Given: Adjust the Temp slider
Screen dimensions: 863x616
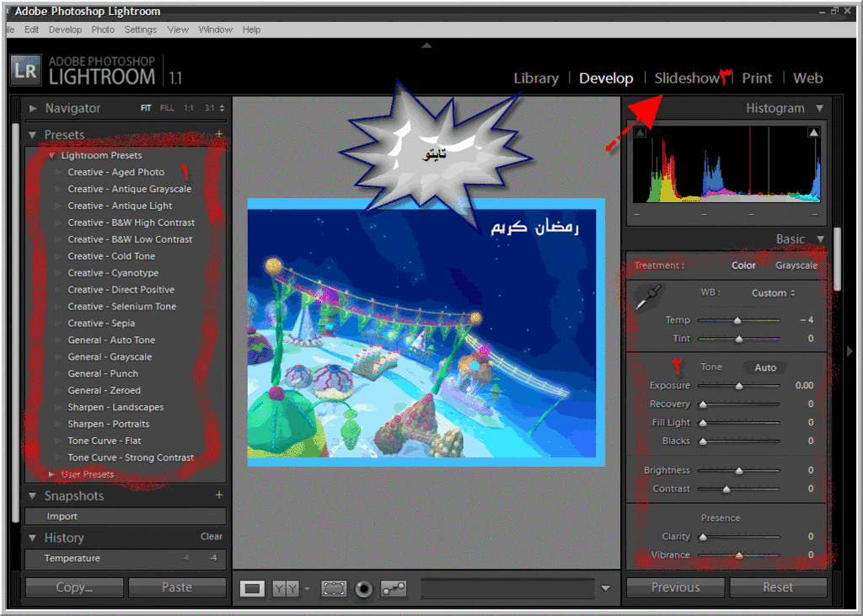Looking at the screenshot, I should (x=738, y=320).
